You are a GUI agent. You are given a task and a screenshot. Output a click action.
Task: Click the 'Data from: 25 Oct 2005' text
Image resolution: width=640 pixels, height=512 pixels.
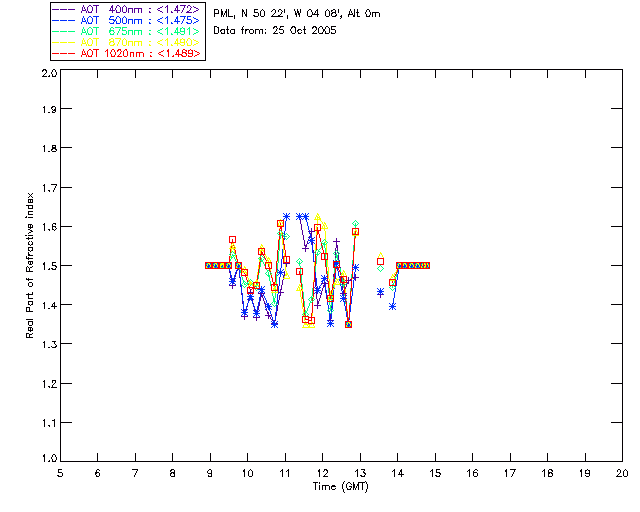[275, 31]
